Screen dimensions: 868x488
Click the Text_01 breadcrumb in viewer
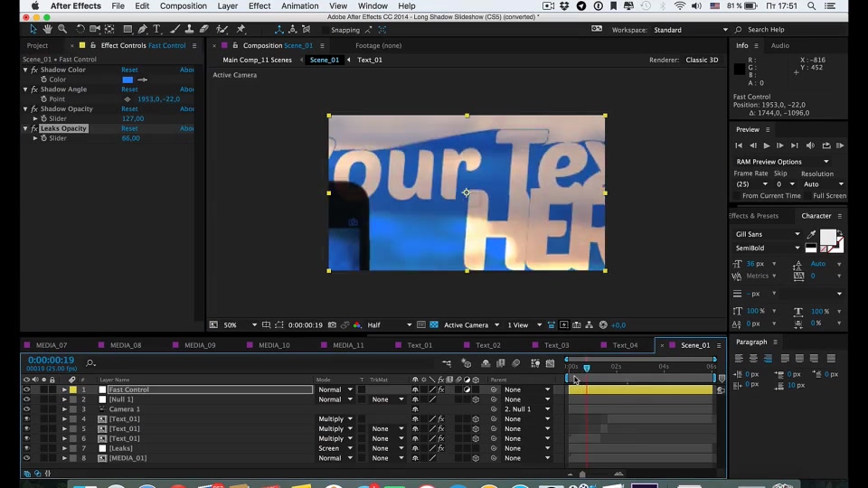(x=370, y=60)
